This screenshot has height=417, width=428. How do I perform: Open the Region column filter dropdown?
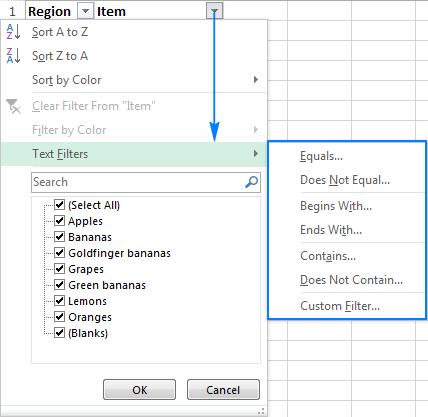click(85, 11)
